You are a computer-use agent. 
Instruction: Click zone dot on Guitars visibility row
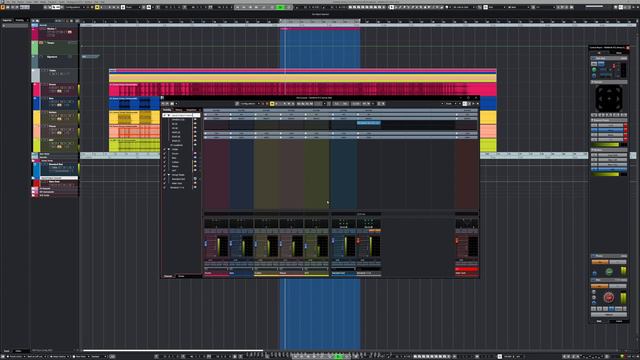point(195,162)
